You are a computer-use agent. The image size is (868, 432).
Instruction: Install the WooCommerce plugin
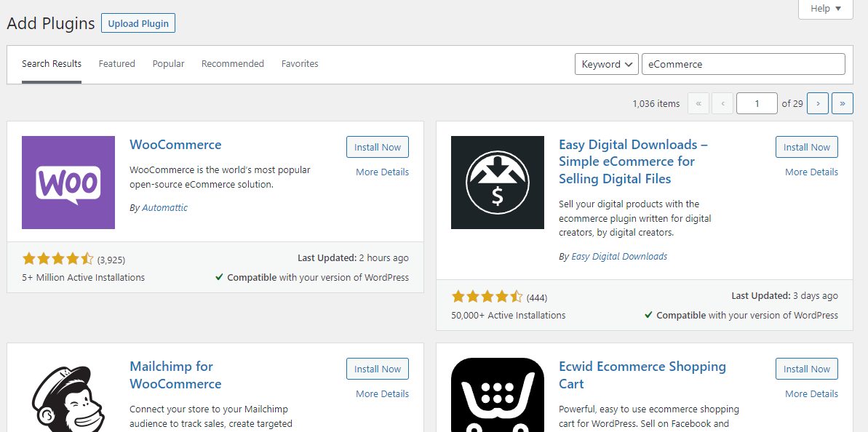tap(378, 147)
